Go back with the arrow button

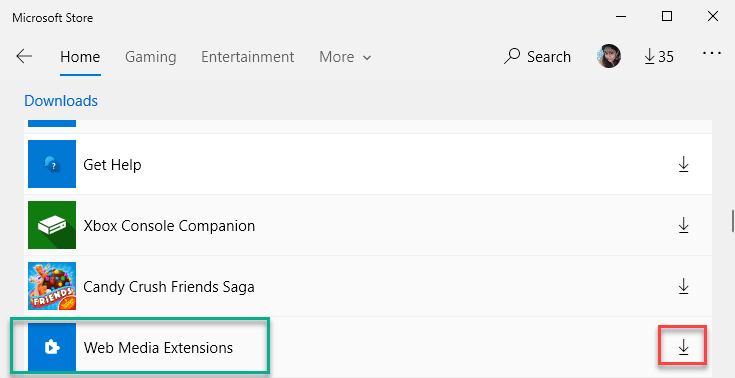click(24, 57)
